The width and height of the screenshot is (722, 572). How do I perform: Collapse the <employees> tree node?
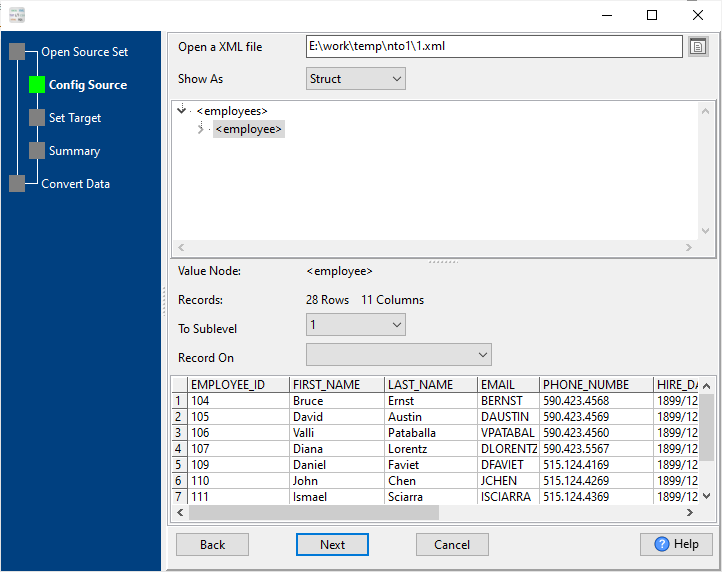pos(182,111)
